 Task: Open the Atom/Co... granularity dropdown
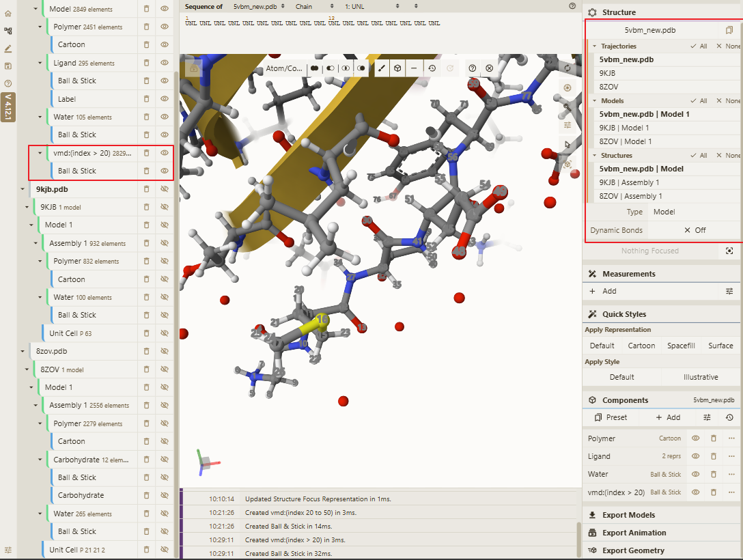coord(284,68)
